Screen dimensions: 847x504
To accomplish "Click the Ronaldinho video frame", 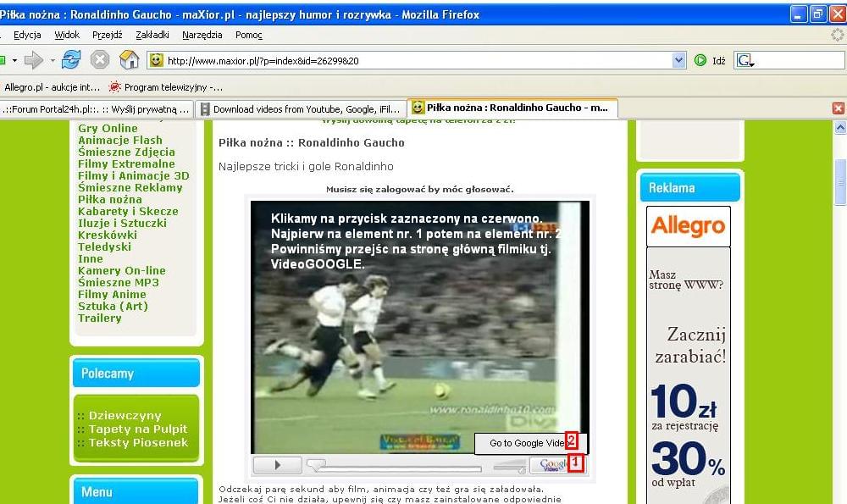I will coord(420,327).
